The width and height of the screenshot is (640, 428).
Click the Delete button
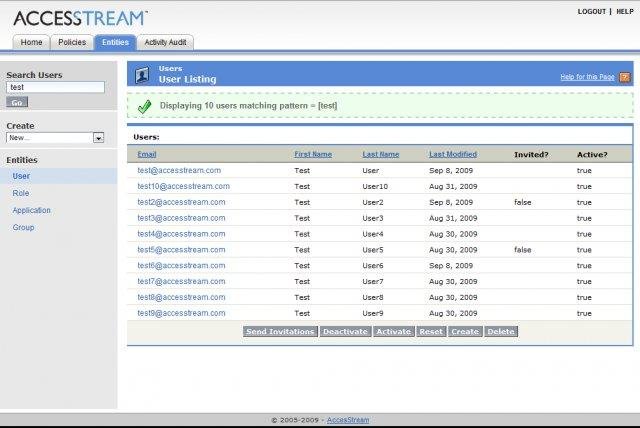click(501, 331)
